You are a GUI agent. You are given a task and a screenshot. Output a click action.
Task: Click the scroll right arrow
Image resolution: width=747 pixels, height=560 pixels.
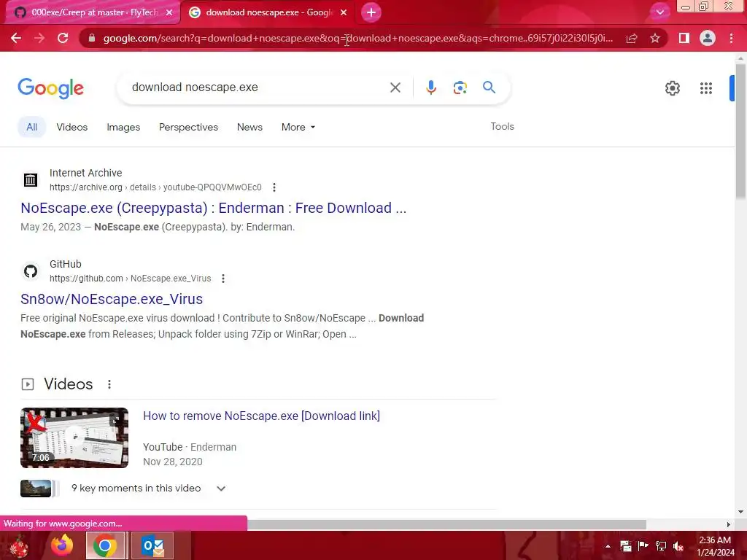[x=729, y=524]
